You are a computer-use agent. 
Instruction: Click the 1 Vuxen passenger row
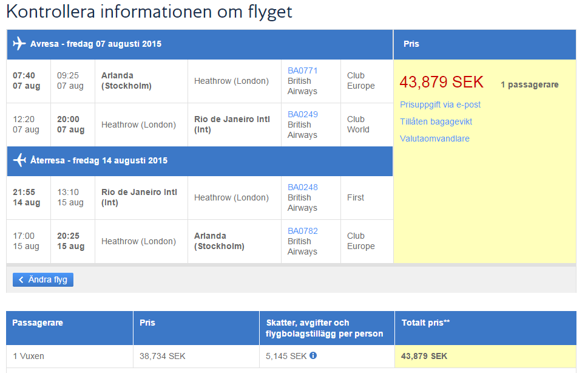pos(29,356)
